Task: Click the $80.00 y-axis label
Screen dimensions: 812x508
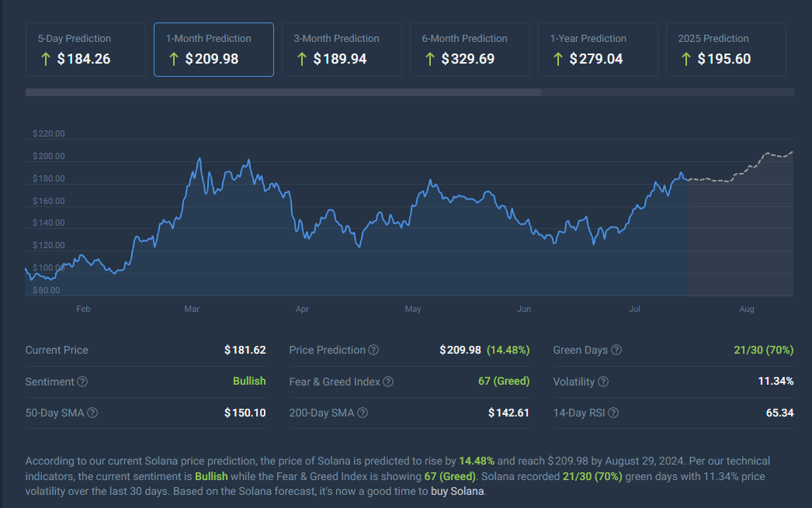Action: [x=46, y=290]
